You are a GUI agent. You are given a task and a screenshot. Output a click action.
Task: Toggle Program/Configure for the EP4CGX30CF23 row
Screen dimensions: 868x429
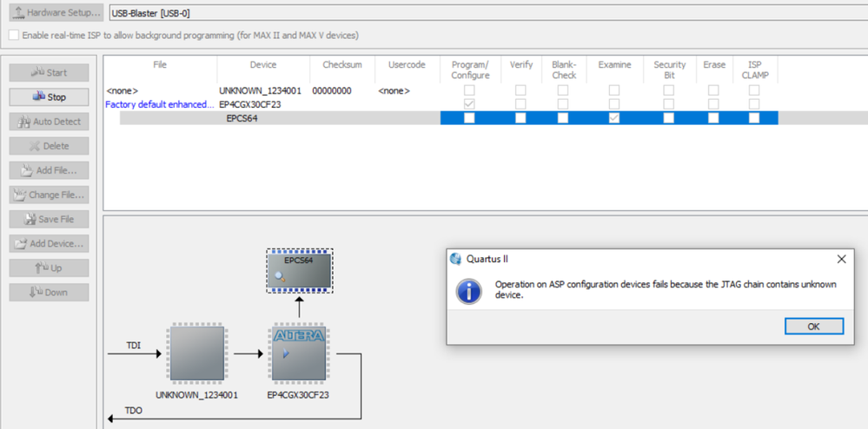click(x=469, y=104)
